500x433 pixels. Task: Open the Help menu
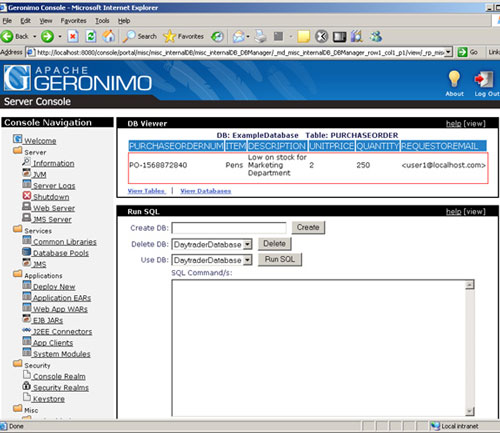124,21
